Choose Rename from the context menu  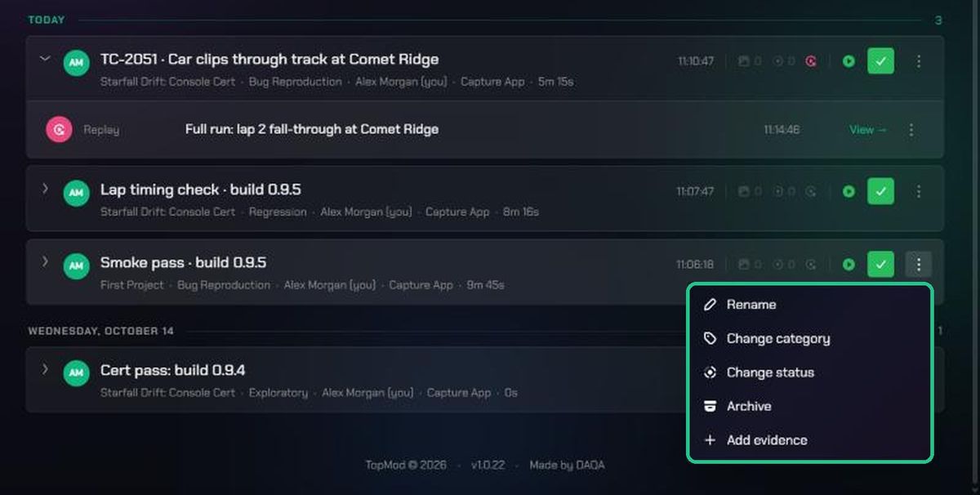coord(809,305)
